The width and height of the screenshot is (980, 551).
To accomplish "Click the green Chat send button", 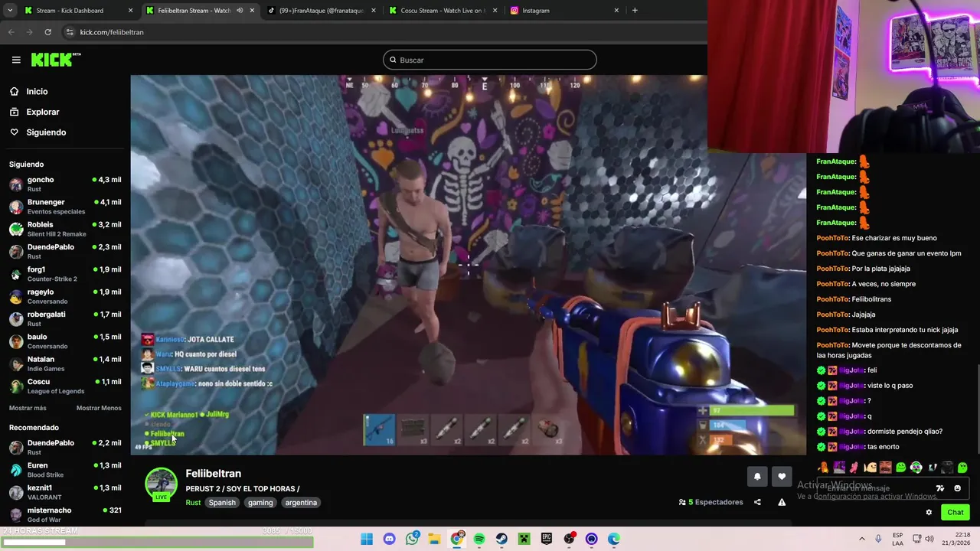I will pyautogui.click(x=955, y=512).
